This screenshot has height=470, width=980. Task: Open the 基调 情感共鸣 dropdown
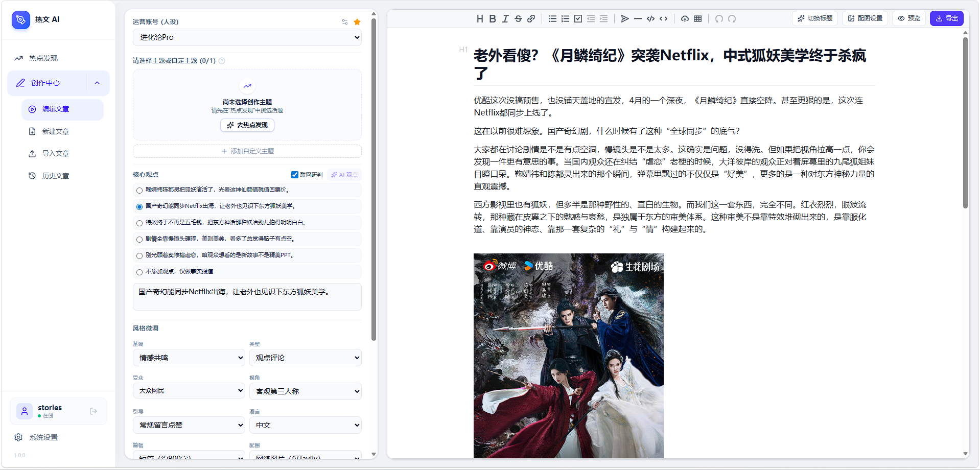[x=189, y=358]
